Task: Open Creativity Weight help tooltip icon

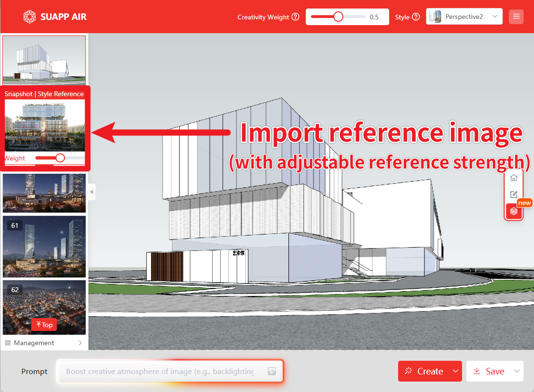Action: [x=295, y=17]
